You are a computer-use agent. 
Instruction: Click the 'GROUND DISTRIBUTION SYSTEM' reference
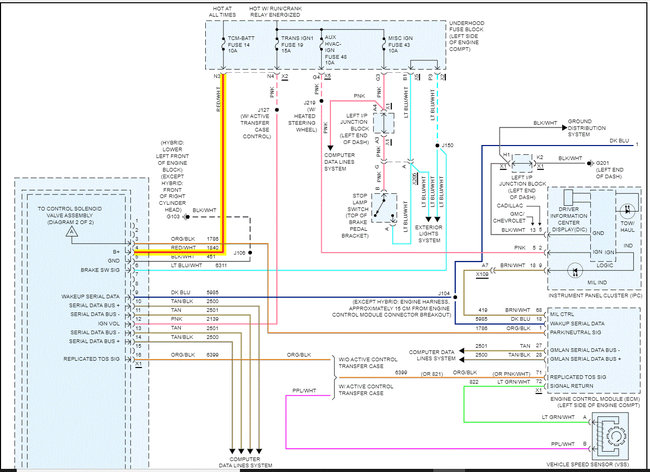587,128
